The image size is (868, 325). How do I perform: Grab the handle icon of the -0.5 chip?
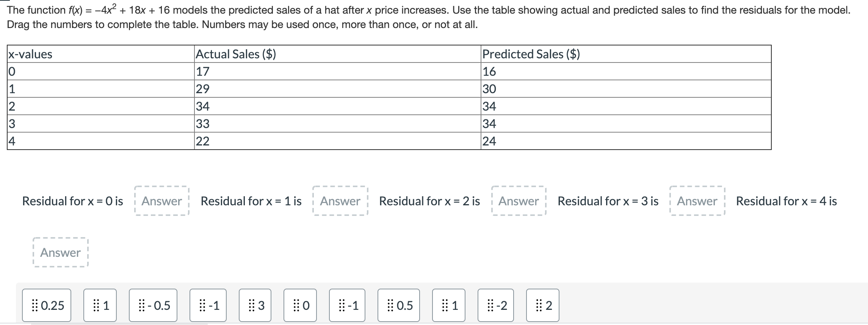tap(141, 305)
